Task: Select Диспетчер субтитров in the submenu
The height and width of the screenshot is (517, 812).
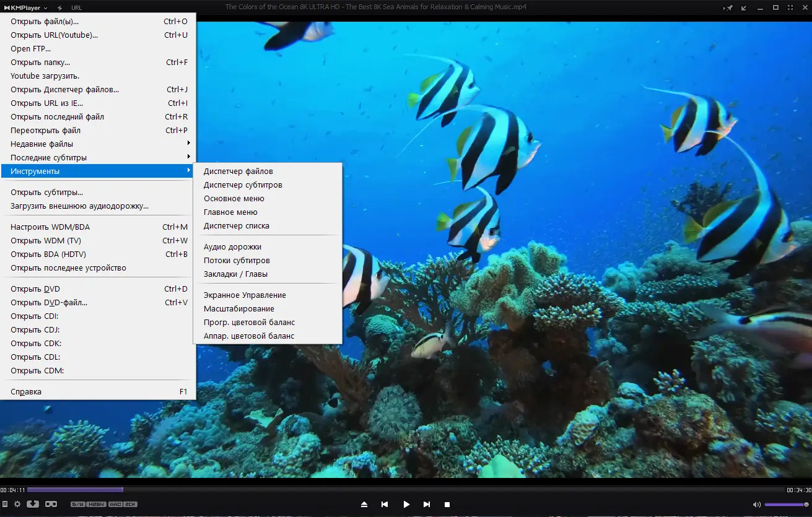Action: [x=268, y=185]
